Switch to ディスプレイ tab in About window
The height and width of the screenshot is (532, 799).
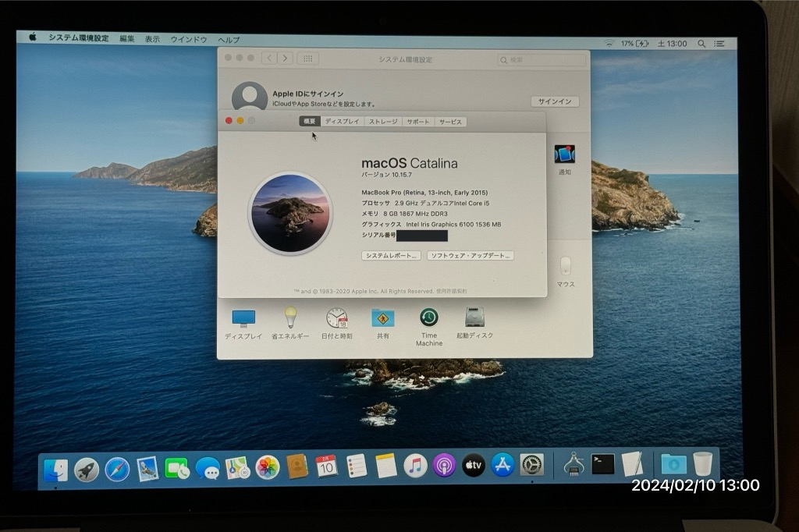pos(342,122)
